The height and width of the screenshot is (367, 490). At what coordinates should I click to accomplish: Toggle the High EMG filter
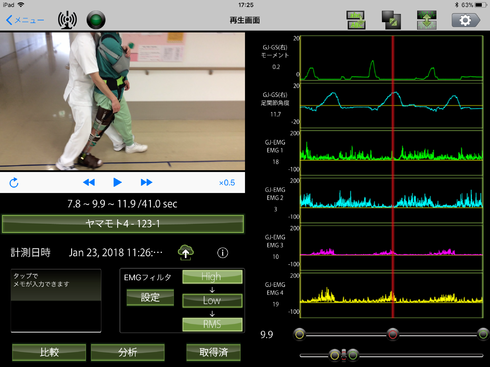212,277
